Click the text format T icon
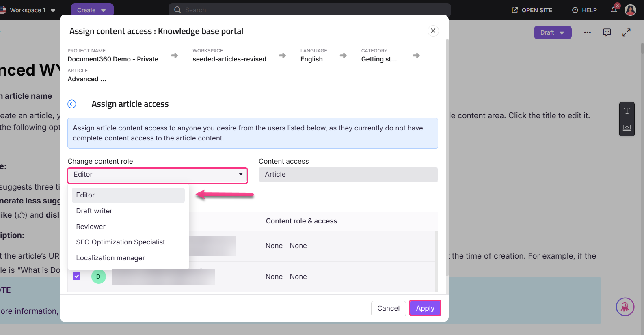Image resolution: width=644 pixels, height=335 pixels. (x=627, y=110)
